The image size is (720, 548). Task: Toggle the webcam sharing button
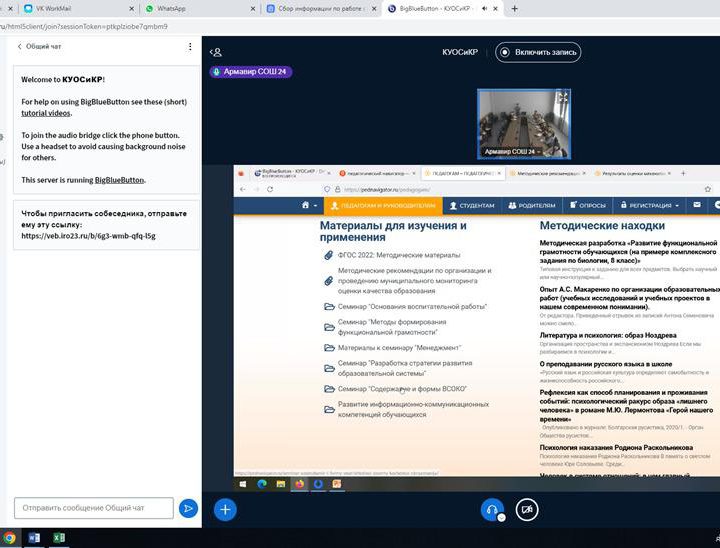pyautogui.click(x=526, y=509)
